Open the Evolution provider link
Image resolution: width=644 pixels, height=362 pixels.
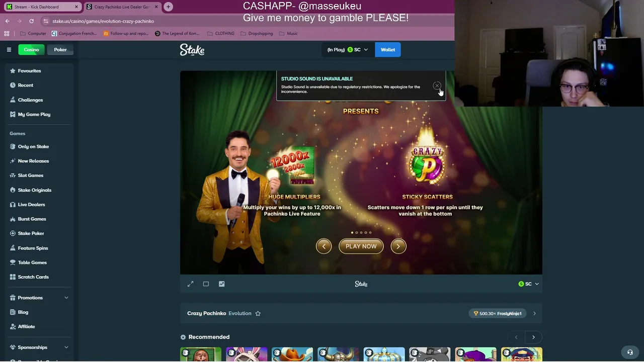pyautogui.click(x=239, y=314)
